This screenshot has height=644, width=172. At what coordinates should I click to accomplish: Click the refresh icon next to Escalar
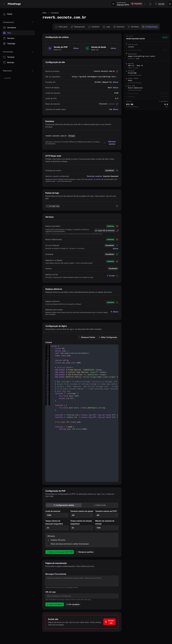(117, 276)
